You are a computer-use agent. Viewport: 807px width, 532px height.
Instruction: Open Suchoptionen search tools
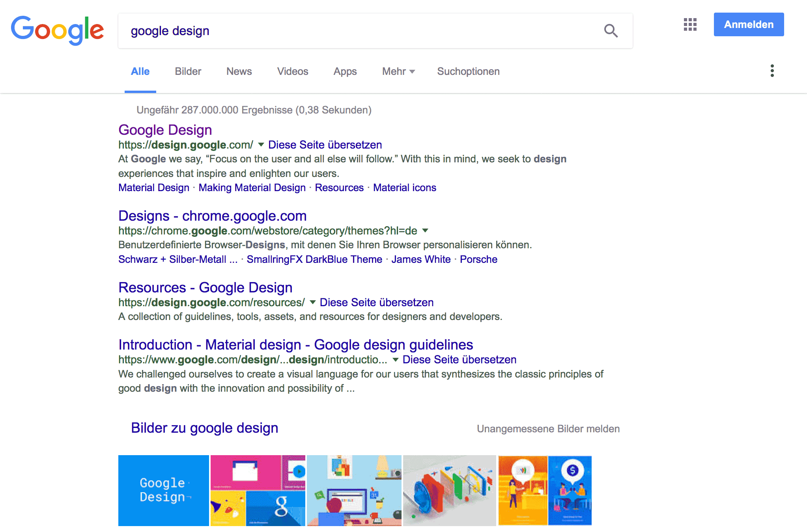(x=468, y=71)
